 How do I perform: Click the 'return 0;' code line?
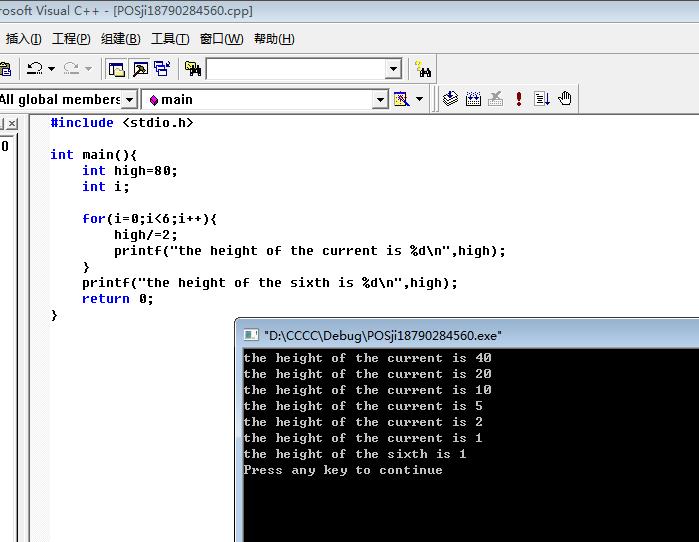pyautogui.click(x=118, y=299)
